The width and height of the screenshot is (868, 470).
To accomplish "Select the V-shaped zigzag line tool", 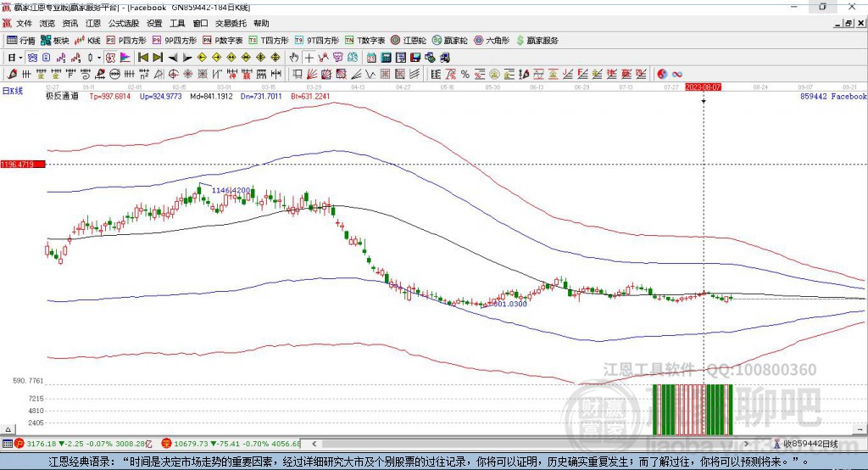I will 370,75.
